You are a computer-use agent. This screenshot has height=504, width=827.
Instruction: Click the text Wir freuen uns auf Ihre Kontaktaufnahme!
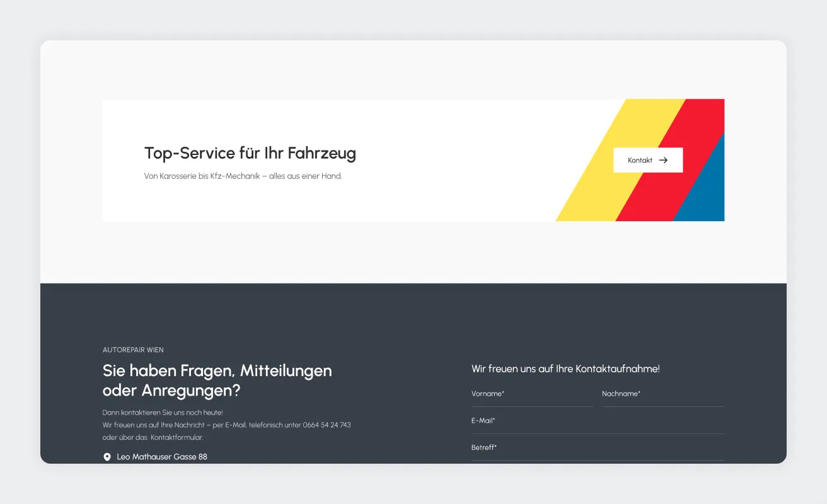(565, 369)
